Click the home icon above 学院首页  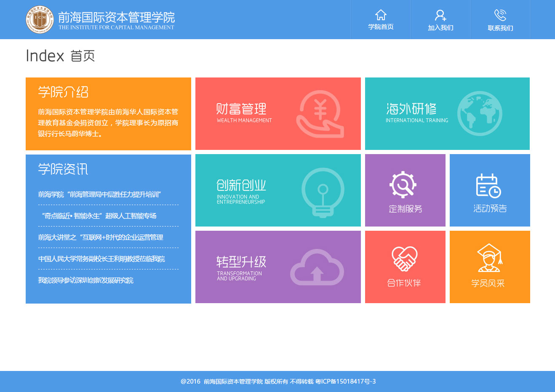point(381,15)
